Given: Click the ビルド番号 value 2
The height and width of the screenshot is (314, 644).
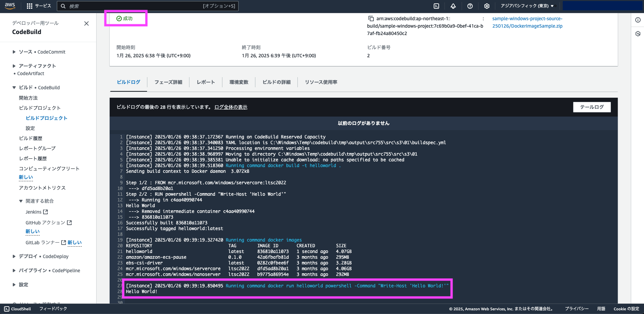Looking at the screenshot, I should (368, 56).
